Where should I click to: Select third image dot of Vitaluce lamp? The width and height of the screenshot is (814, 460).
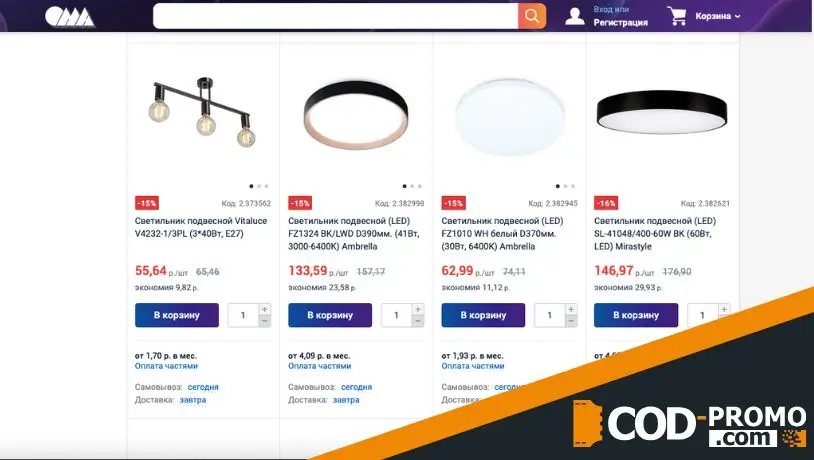tap(266, 186)
